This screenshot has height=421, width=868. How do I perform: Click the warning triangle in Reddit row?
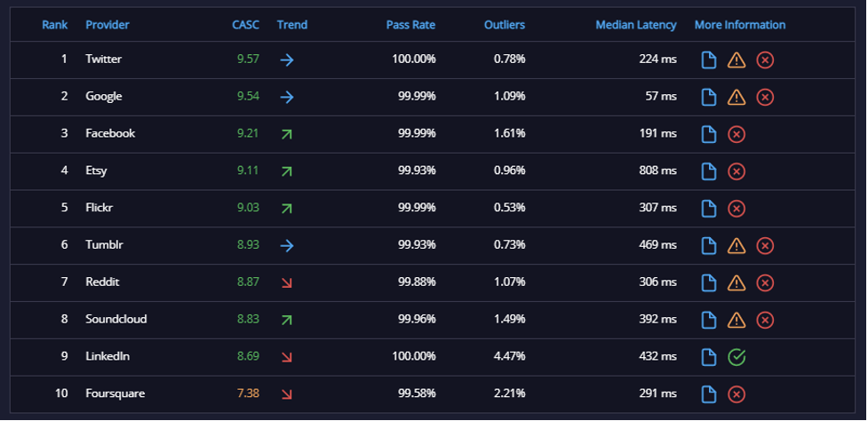pyautogui.click(x=737, y=282)
